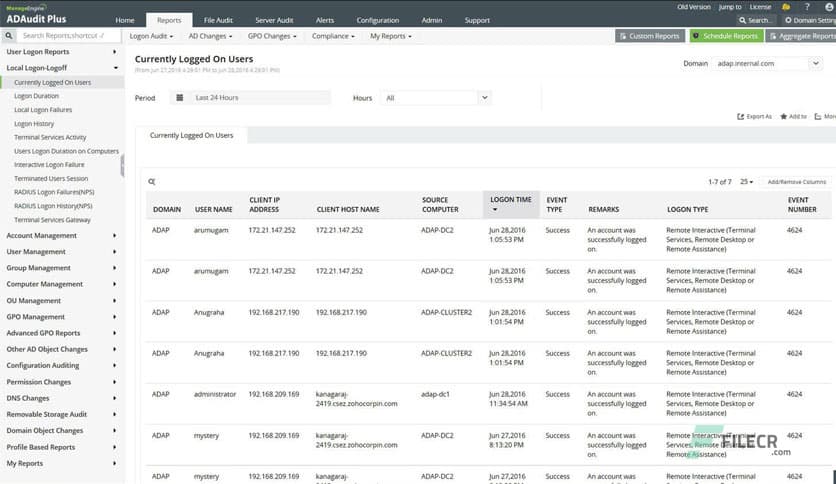Select the Currently Logged On Users report tab
The height and width of the screenshot is (484, 836).
(191, 135)
